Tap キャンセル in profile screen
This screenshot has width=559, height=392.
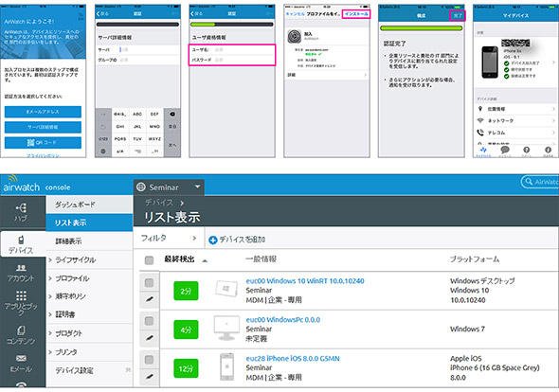(x=295, y=13)
